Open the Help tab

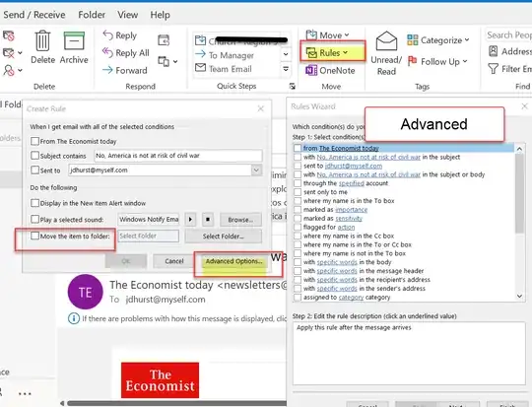160,15
